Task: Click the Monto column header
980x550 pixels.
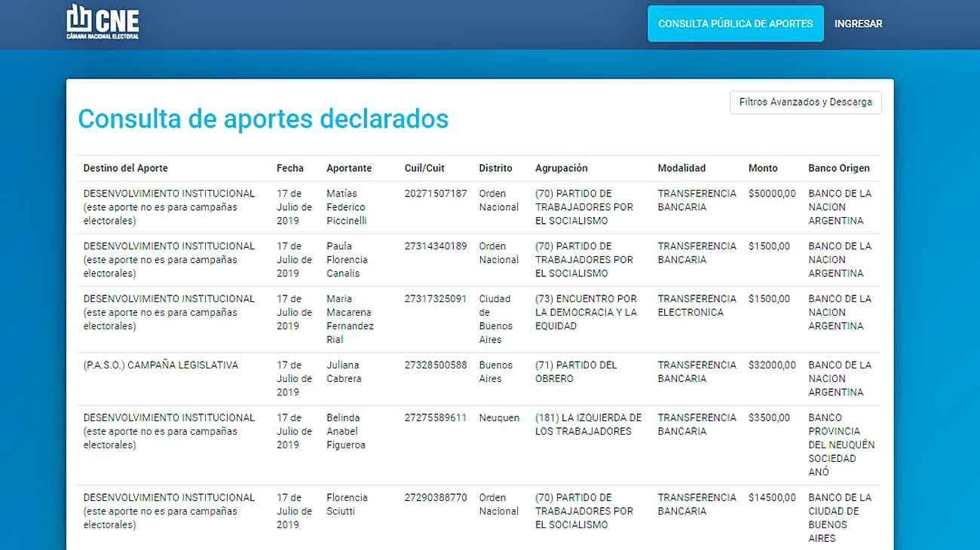Action: tap(763, 168)
